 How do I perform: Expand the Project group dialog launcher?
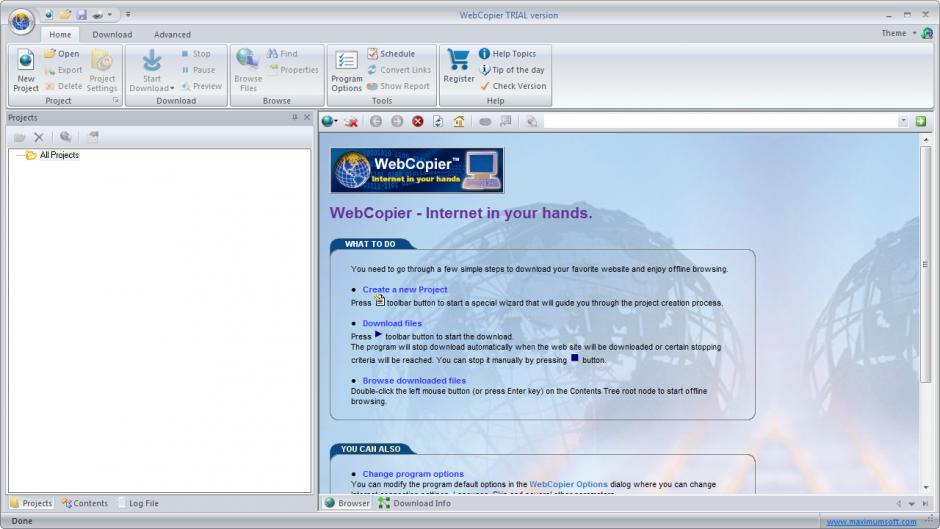[x=116, y=101]
